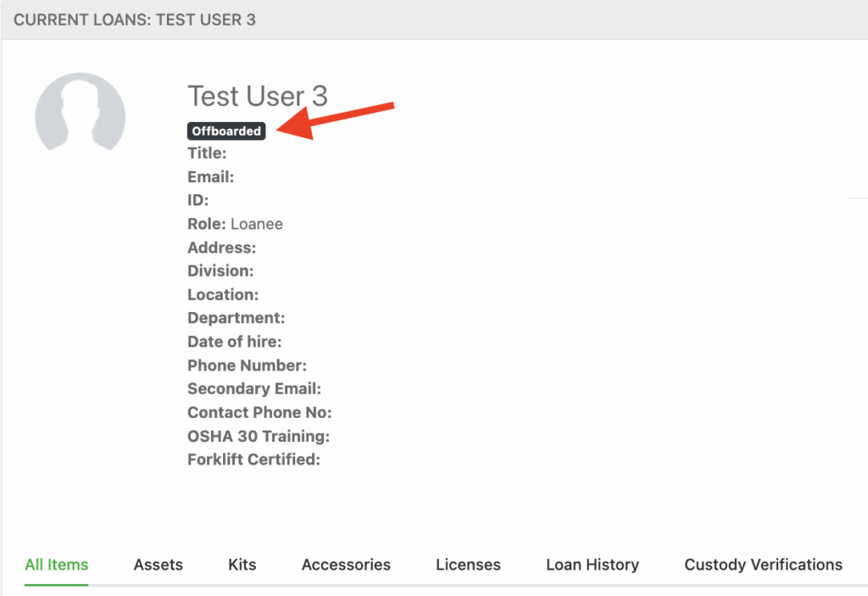Click the OSHA 30 Training label
Image resolution: width=868 pixels, height=596 pixels.
tap(258, 437)
